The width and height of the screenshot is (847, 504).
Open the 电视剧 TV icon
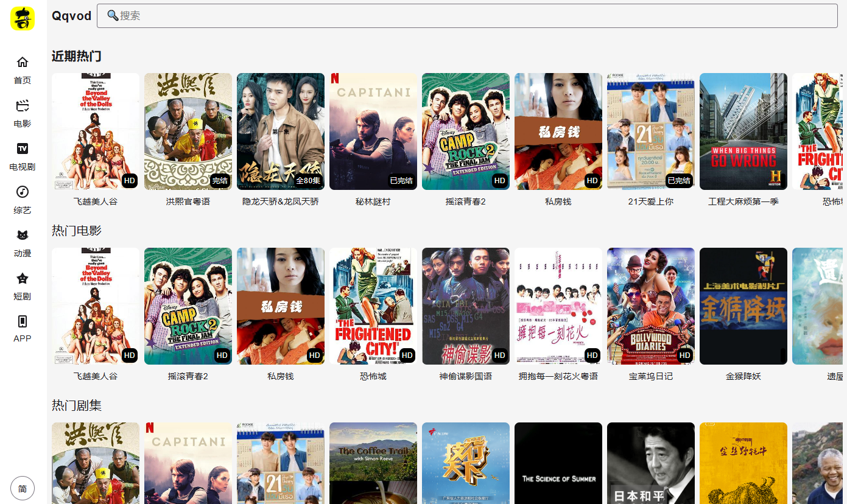click(23, 149)
